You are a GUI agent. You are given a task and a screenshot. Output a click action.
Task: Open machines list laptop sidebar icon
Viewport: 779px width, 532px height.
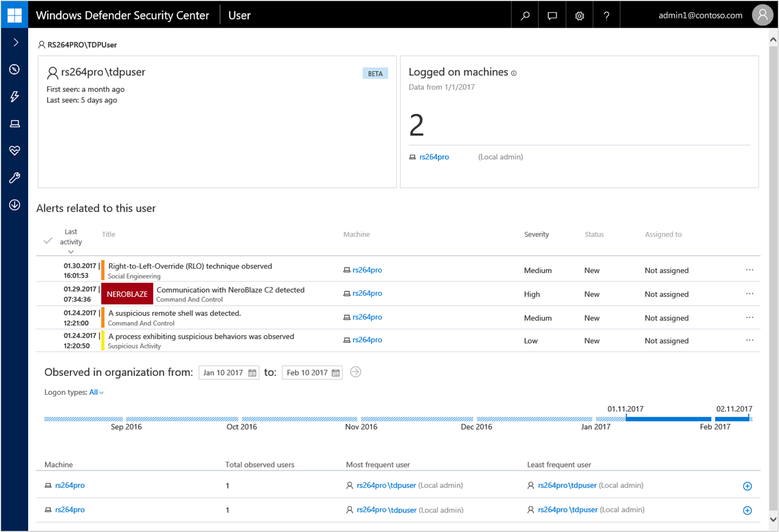pyautogui.click(x=15, y=124)
